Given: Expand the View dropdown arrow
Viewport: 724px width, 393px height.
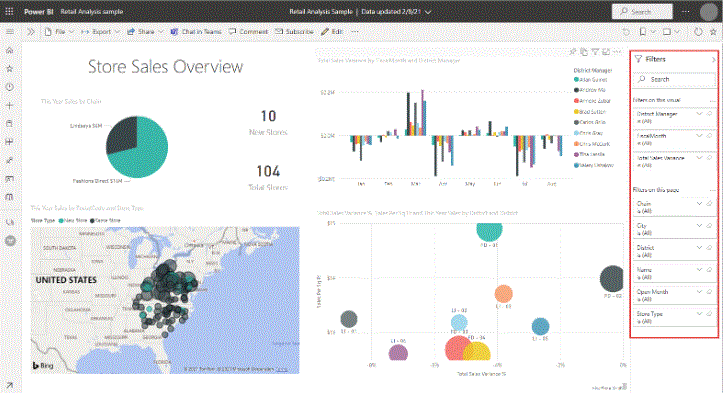Looking at the screenshot, I should pos(677,32).
